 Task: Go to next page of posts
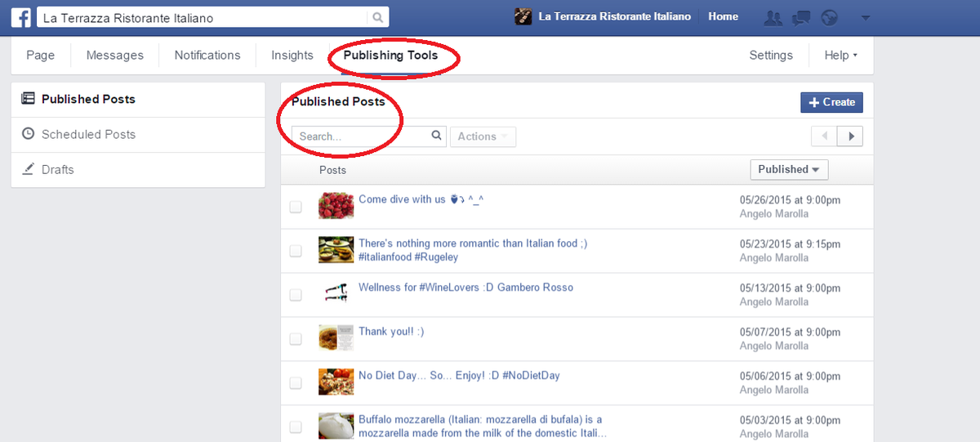pos(850,136)
